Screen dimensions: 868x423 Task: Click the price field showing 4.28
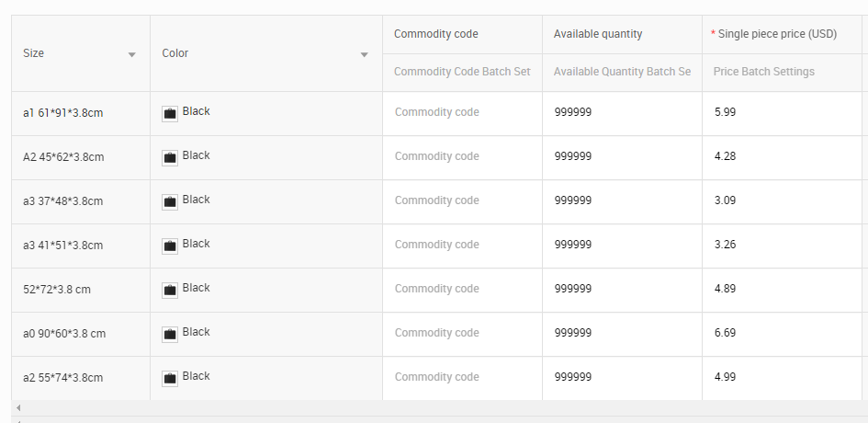782,157
